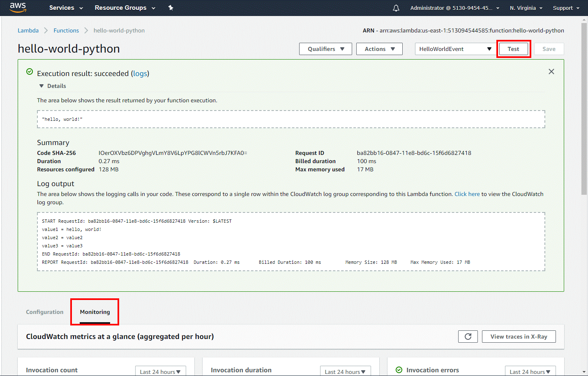Open the Administrator account menu
Screen dimensions: 588x376
[x=455, y=8]
